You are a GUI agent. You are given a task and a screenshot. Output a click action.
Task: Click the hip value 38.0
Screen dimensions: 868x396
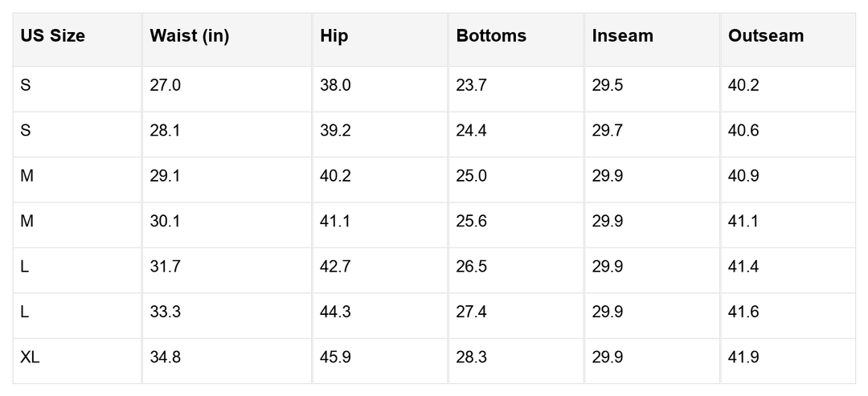coord(335,85)
